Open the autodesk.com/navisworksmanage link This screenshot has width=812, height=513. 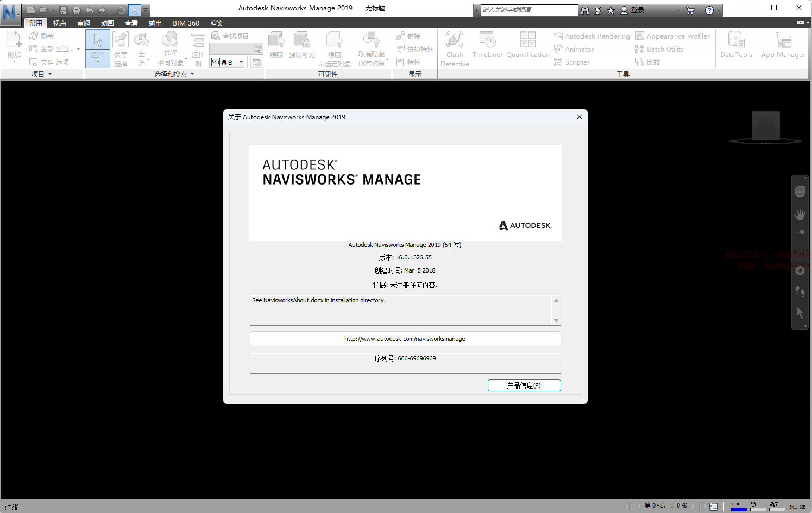405,339
